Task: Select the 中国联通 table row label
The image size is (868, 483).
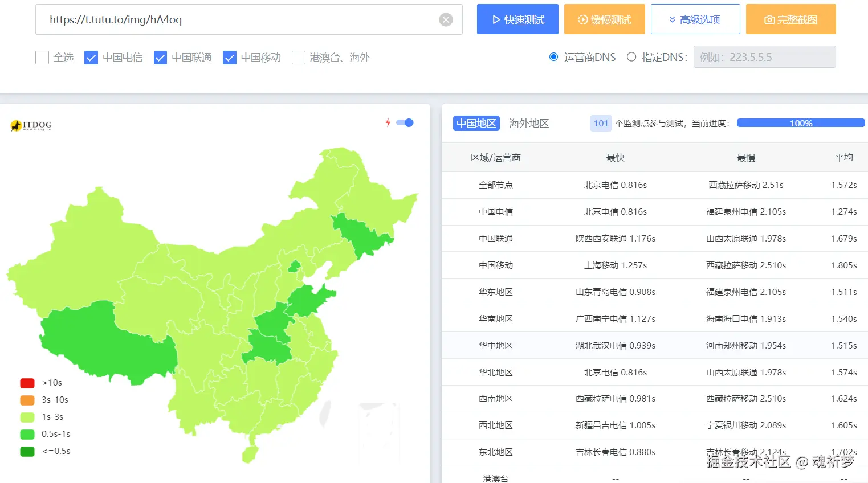Action: pyautogui.click(x=496, y=239)
